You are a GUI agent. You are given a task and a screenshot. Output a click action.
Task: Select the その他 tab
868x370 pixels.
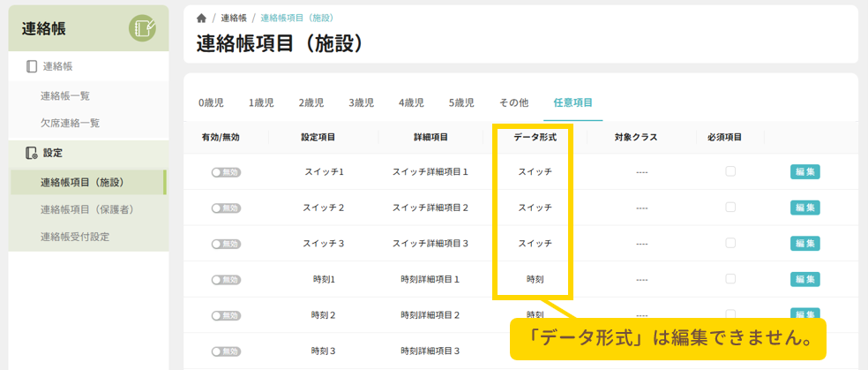[513, 103]
